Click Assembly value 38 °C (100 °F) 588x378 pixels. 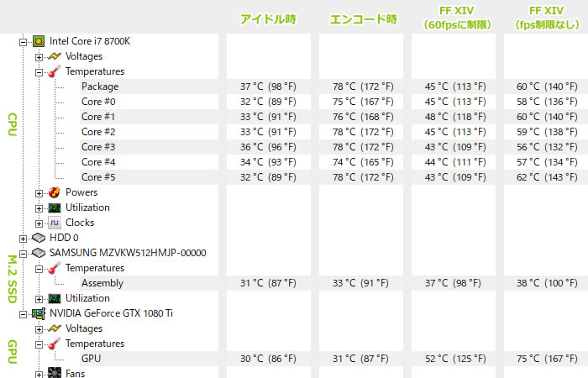tap(547, 283)
